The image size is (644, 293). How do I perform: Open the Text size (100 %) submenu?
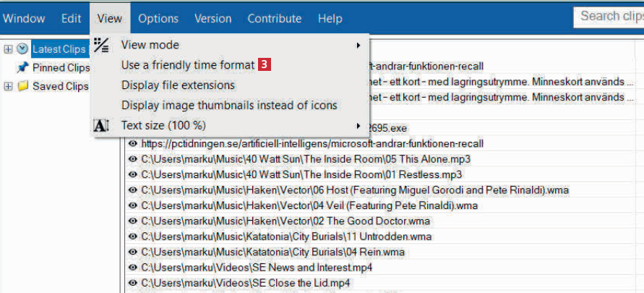(x=359, y=126)
